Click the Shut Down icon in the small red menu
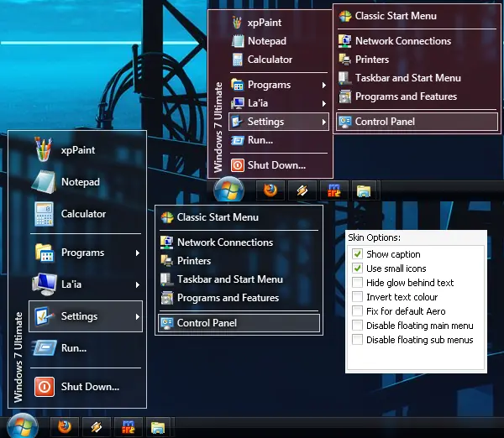 tap(238, 165)
